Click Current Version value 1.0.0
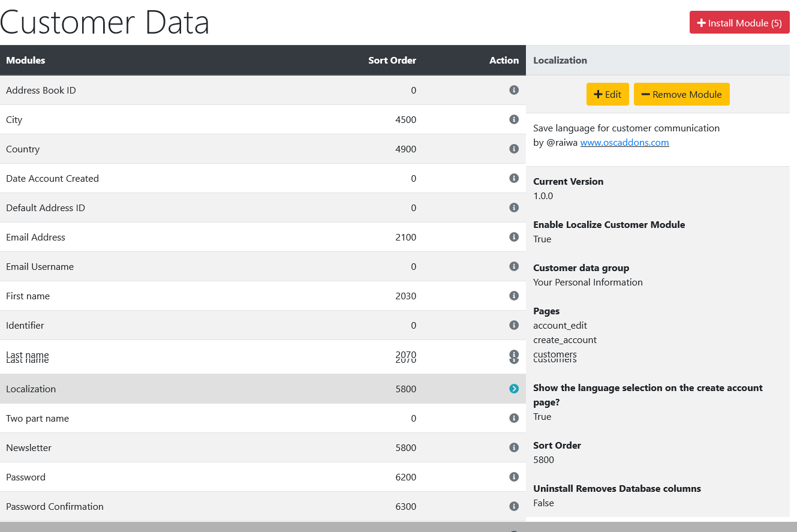 [543, 196]
